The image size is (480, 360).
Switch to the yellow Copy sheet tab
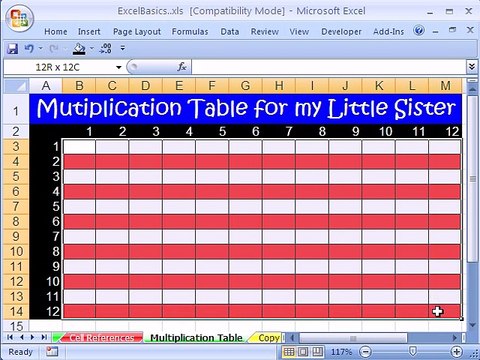click(x=268, y=338)
